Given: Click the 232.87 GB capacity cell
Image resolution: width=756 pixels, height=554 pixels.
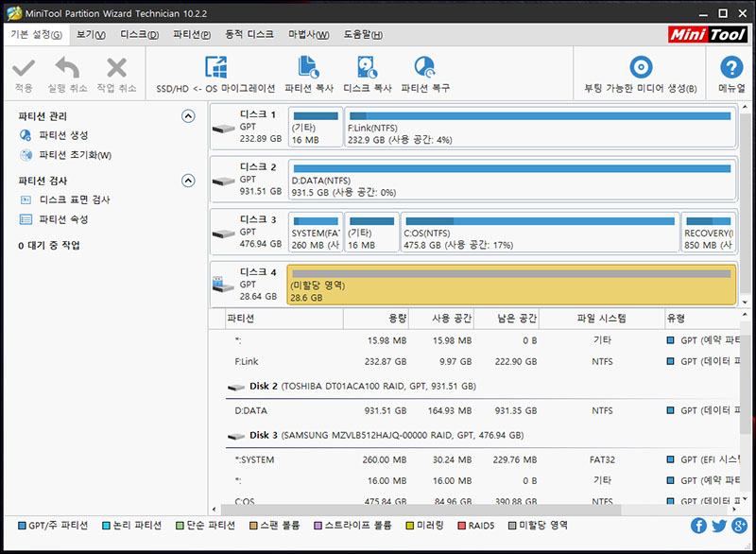Looking at the screenshot, I should pyautogui.click(x=386, y=362).
